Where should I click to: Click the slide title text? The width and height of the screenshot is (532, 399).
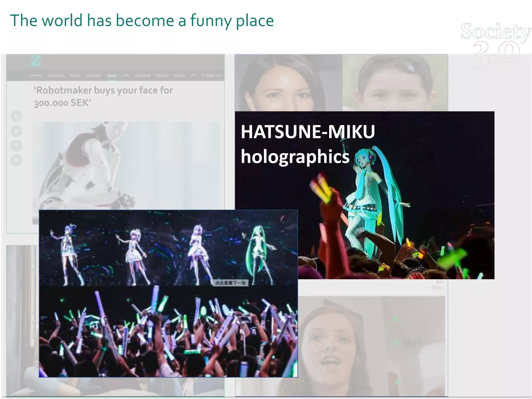click(142, 20)
